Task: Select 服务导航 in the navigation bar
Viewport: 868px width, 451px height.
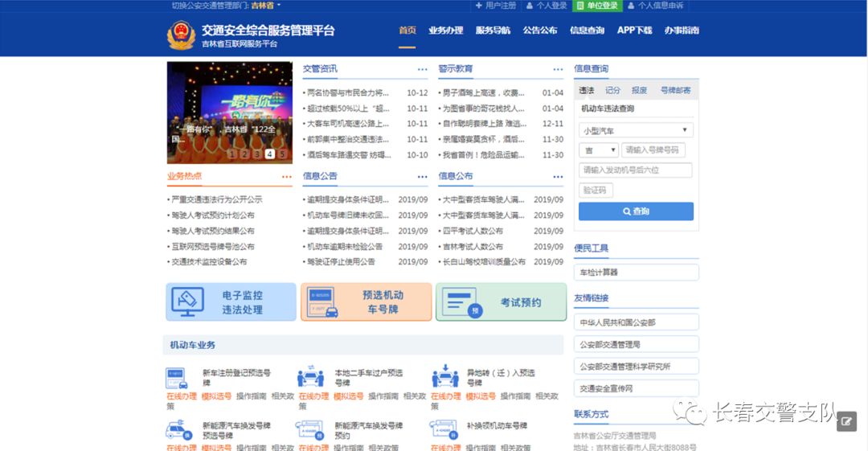Action: (x=493, y=31)
